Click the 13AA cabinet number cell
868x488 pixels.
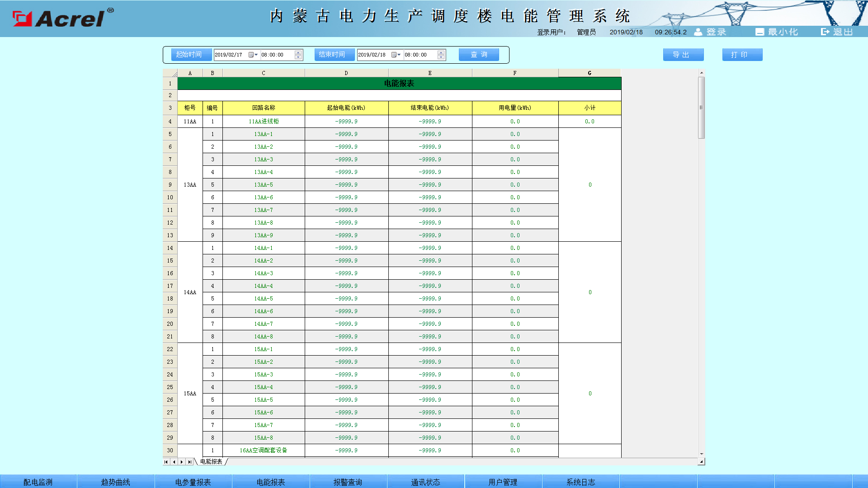point(190,185)
